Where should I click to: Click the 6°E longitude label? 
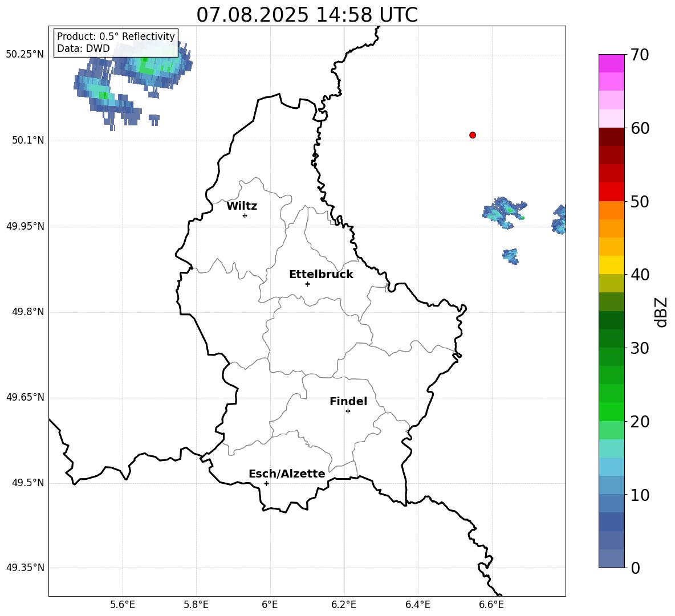click(270, 605)
